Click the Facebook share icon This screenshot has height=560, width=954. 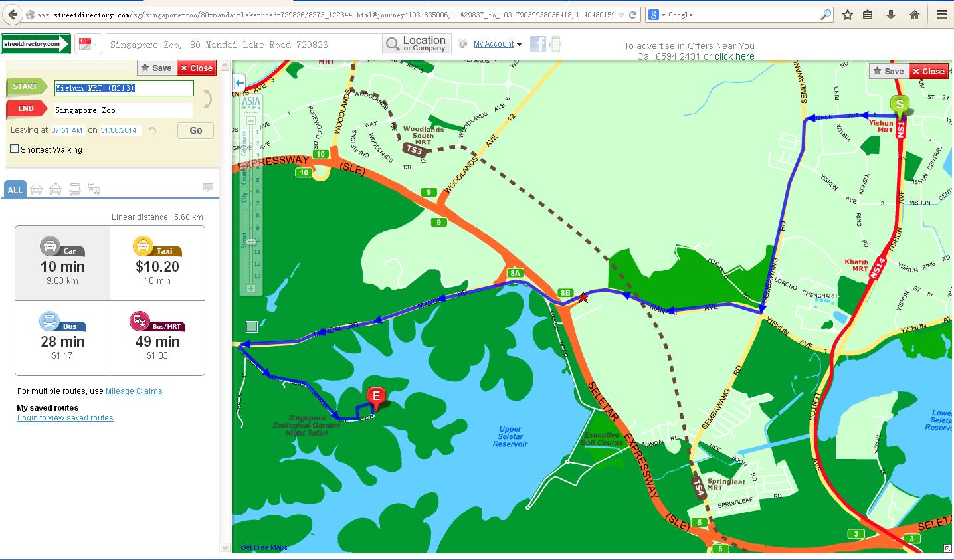tap(537, 44)
